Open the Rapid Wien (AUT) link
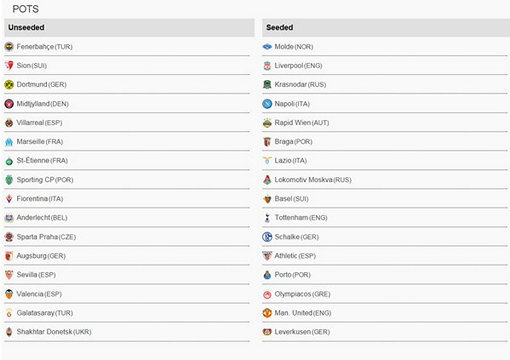Viewport: 510px width, 360px height. pyautogui.click(x=302, y=123)
